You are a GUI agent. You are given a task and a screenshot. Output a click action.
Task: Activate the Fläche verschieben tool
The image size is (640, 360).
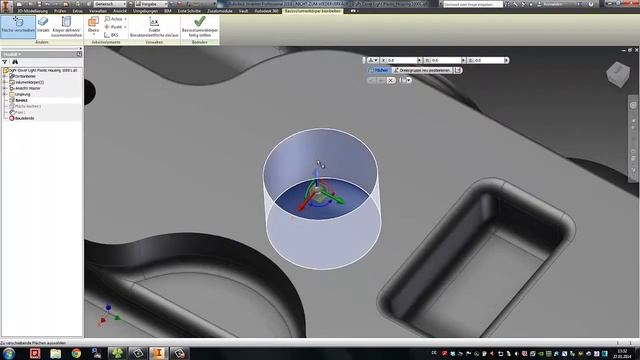(x=18, y=27)
